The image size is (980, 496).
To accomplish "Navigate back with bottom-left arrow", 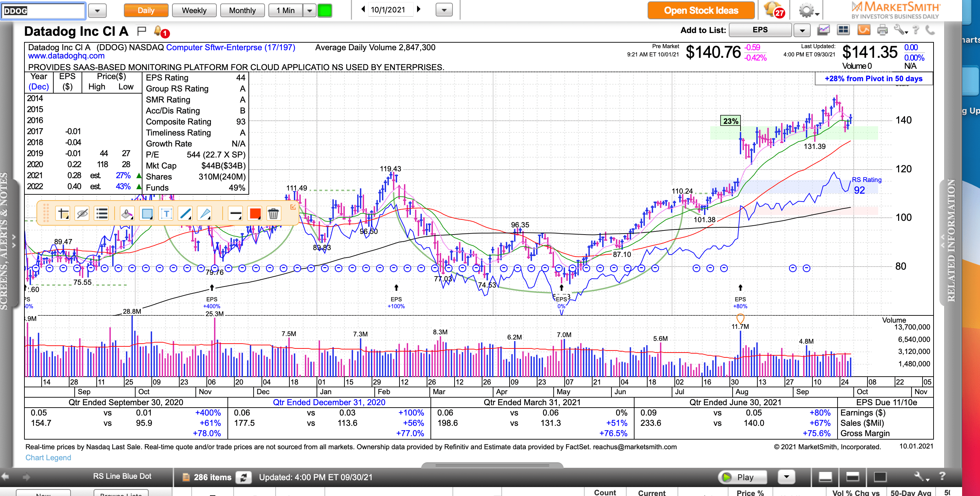I will click(5, 476).
